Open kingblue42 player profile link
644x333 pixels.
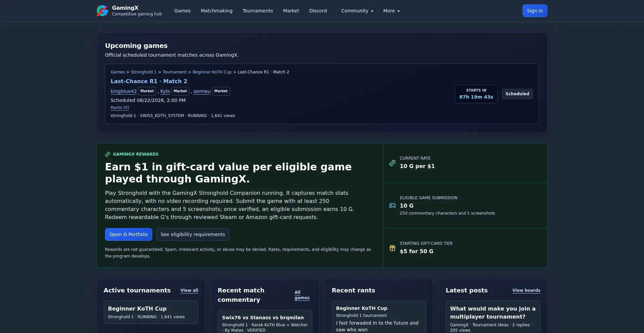click(x=124, y=91)
